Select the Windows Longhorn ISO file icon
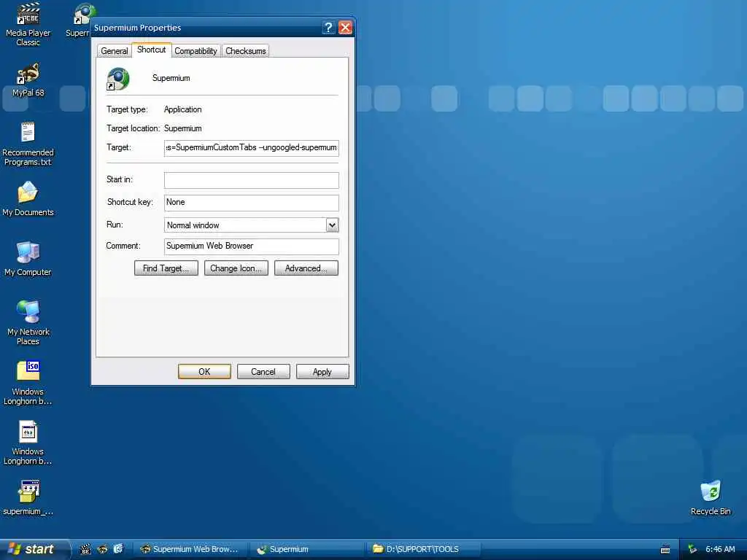The image size is (747, 560). (28, 383)
